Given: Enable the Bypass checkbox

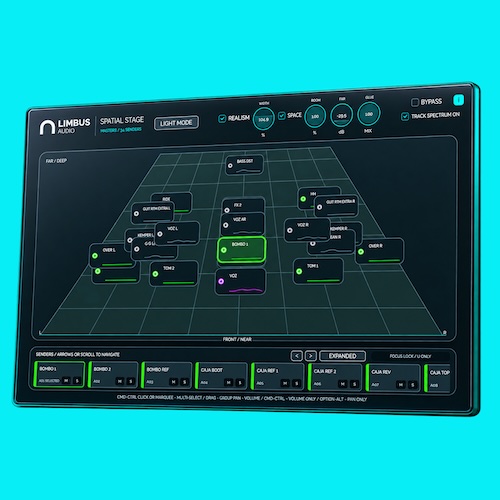Looking at the screenshot, I should tap(415, 102).
